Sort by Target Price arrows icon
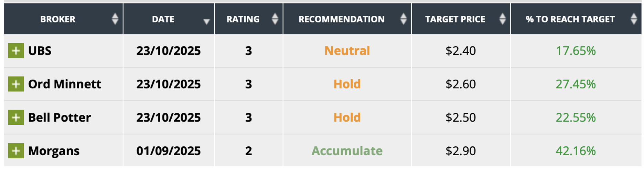Image resolution: width=644 pixels, height=169 pixels. [502, 19]
